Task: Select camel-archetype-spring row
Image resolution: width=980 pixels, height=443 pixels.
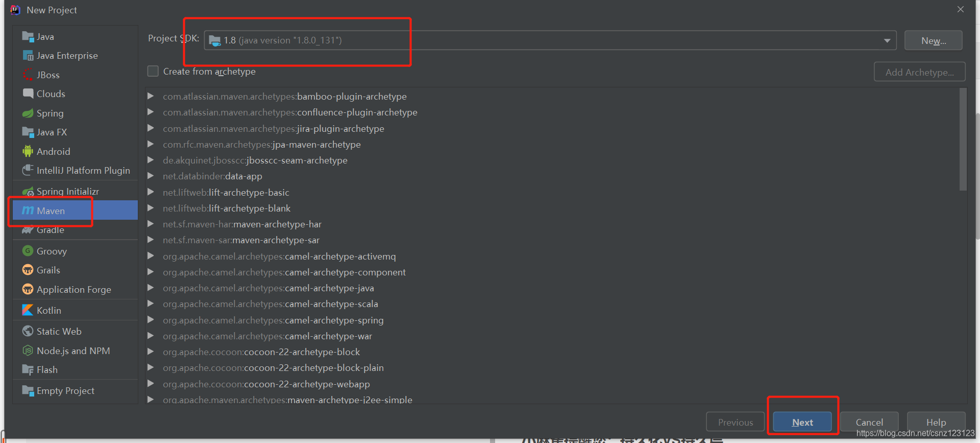Action: (552, 320)
